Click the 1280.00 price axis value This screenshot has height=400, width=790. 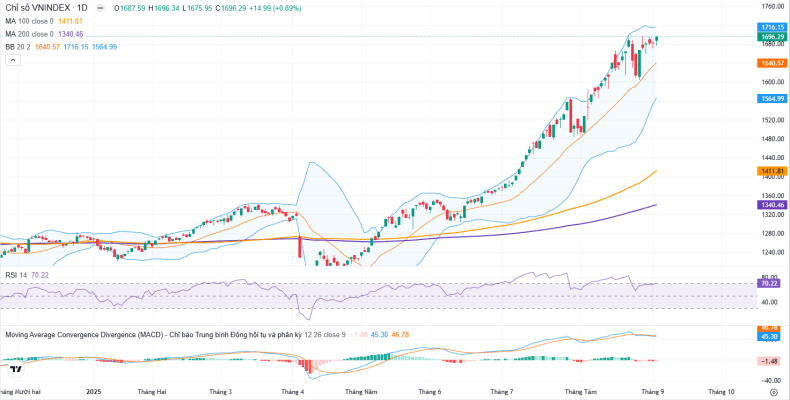tap(773, 233)
